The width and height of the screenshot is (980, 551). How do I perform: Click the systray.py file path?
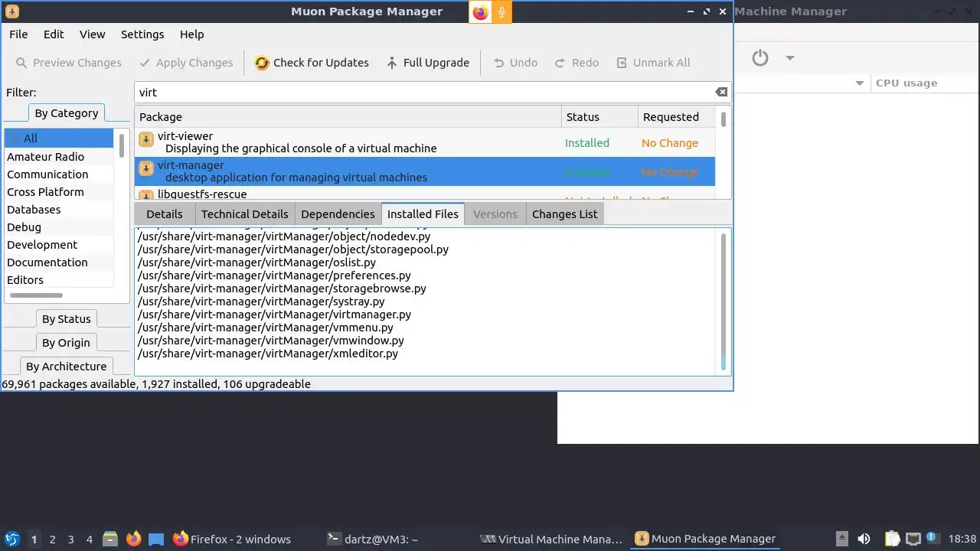pos(261,302)
